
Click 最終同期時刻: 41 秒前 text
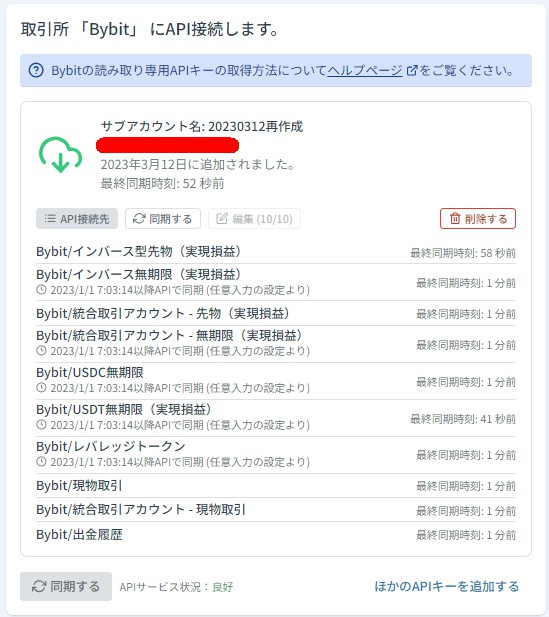tap(463, 419)
